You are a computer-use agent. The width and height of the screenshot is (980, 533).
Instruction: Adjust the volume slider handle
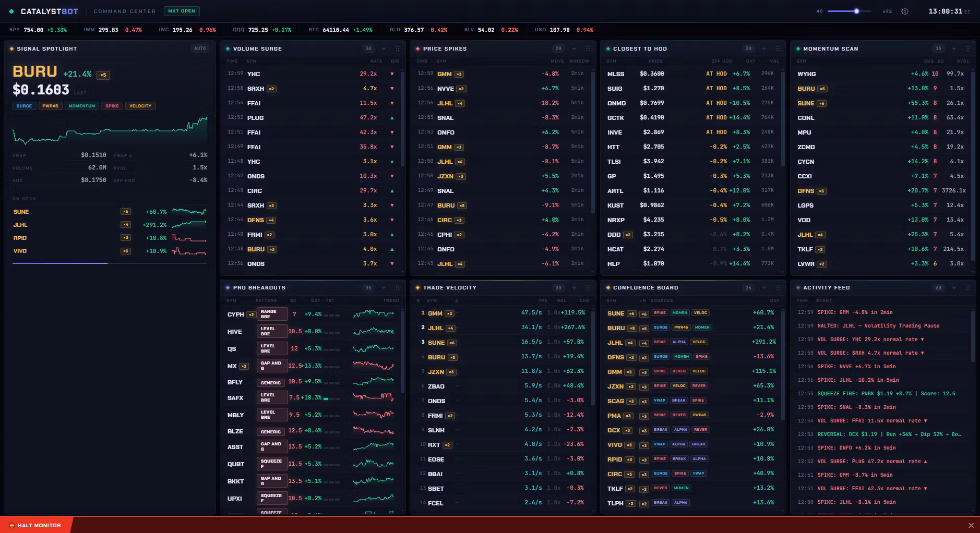point(856,11)
